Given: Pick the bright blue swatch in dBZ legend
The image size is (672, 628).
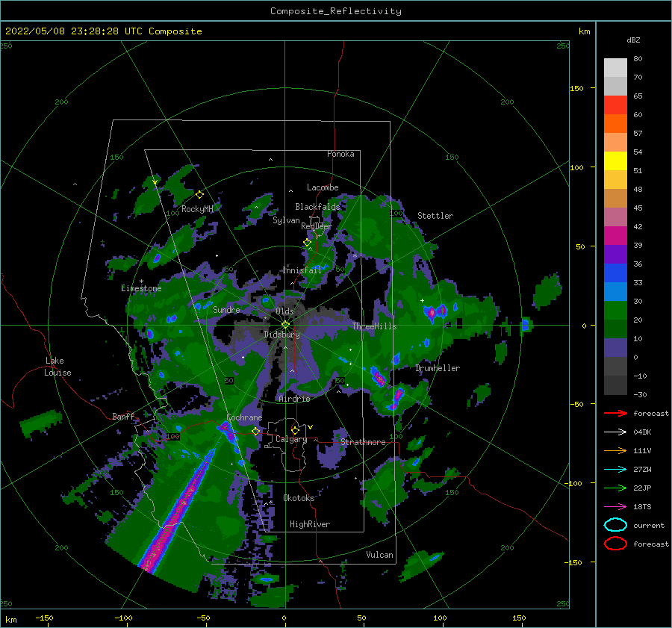Looking at the screenshot, I should coord(615,273).
